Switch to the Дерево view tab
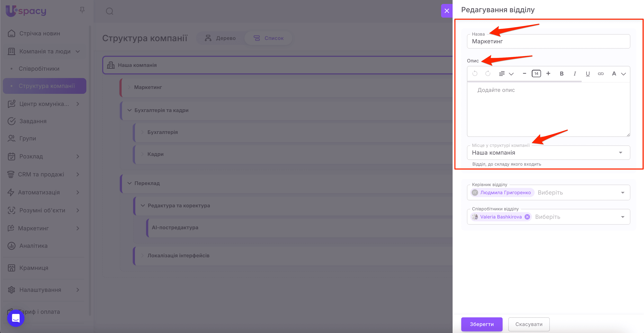 [220, 38]
